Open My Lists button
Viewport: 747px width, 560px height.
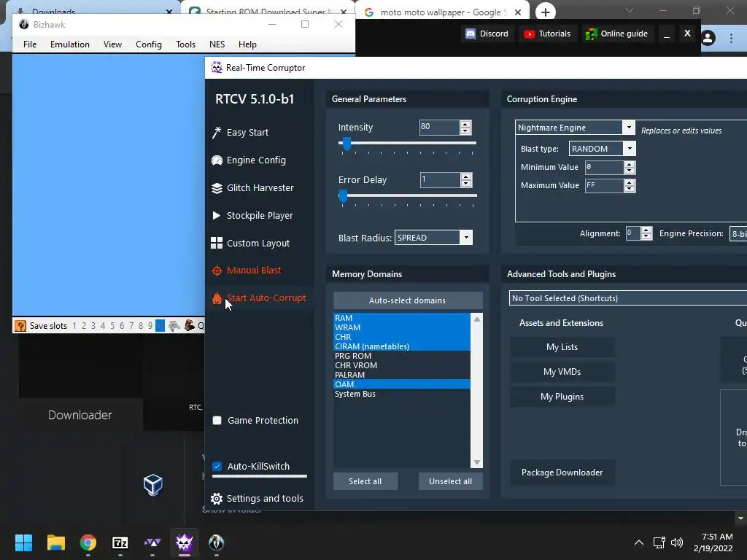tap(562, 347)
